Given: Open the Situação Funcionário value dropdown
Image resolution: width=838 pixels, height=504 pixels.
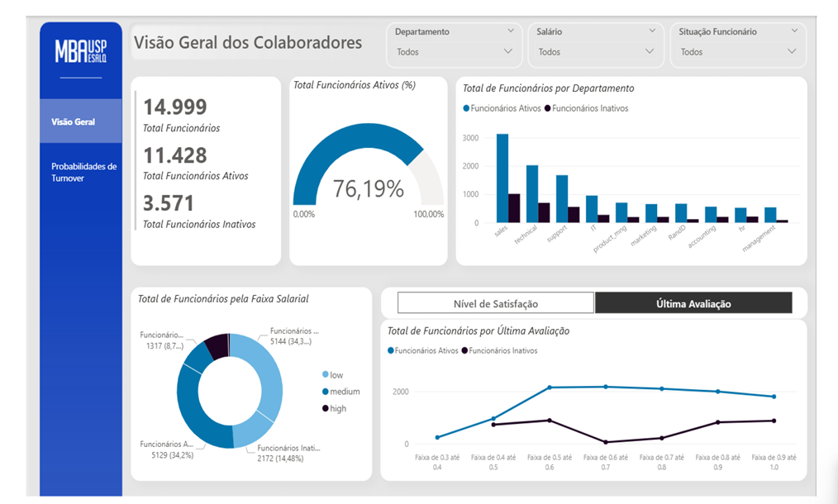Looking at the screenshot, I should click(738, 52).
